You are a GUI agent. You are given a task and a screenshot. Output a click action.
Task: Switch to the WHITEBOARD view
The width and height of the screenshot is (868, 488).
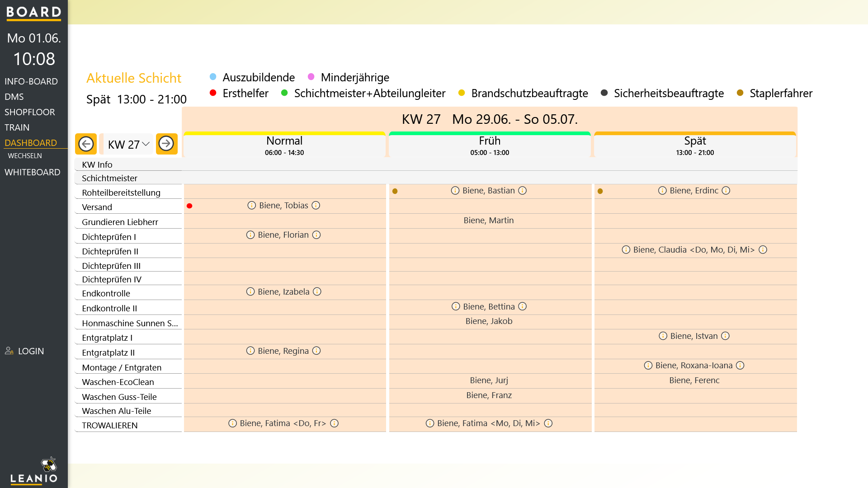[x=33, y=172]
